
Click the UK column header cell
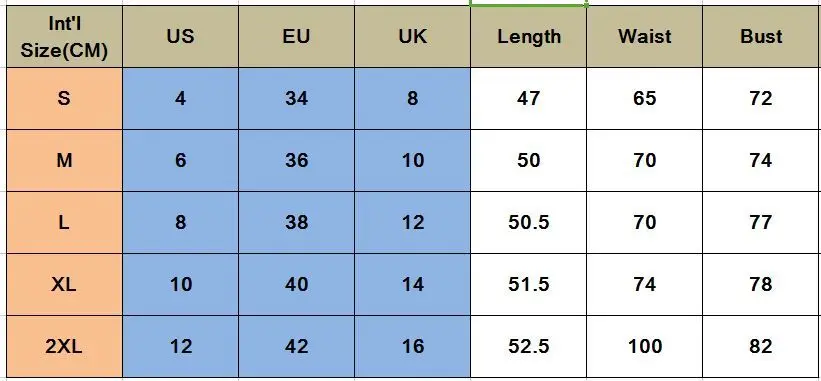pos(413,37)
